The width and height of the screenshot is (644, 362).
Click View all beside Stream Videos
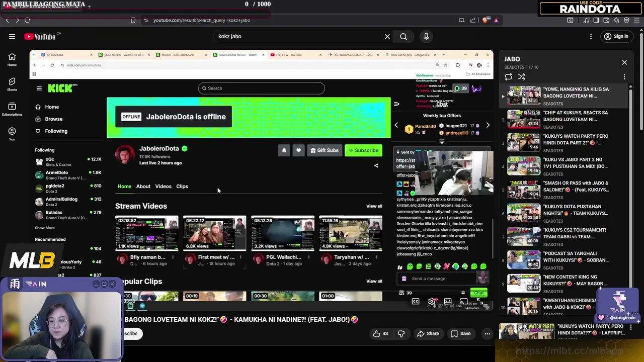374,206
